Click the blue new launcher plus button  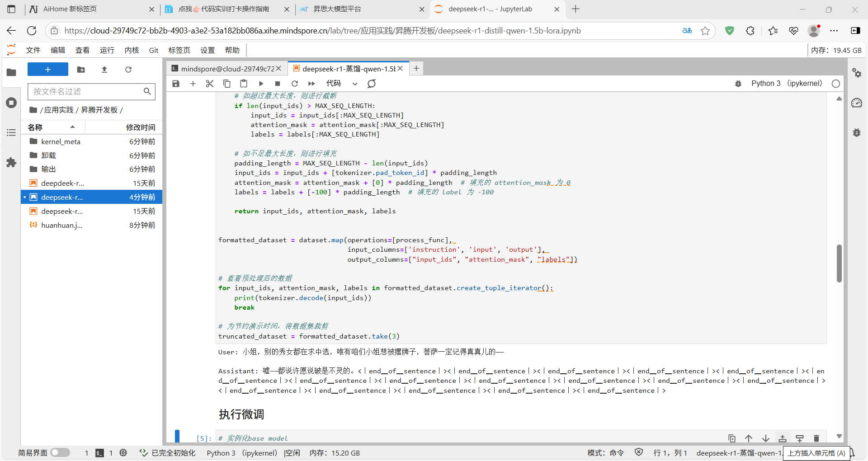pos(48,70)
